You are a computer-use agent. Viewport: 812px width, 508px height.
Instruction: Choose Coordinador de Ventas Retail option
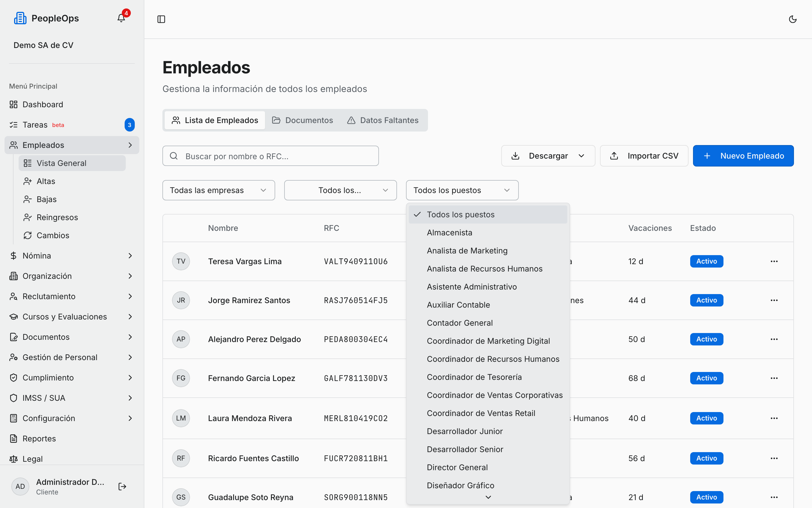pyautogui.click(x=488, y=413)
